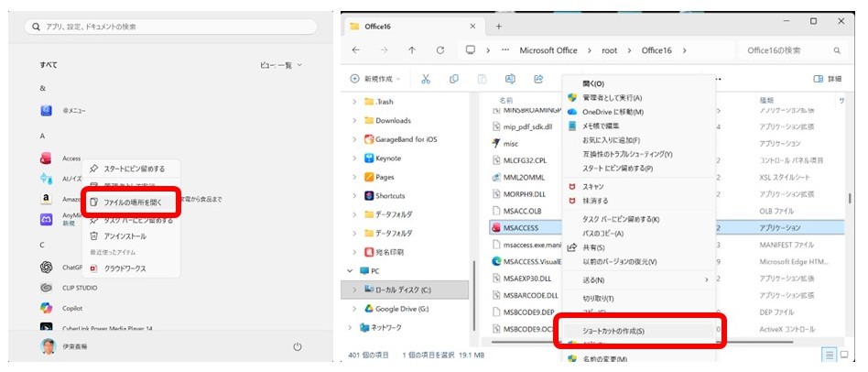Open Copilot from the Start app list

pos(71,307)
